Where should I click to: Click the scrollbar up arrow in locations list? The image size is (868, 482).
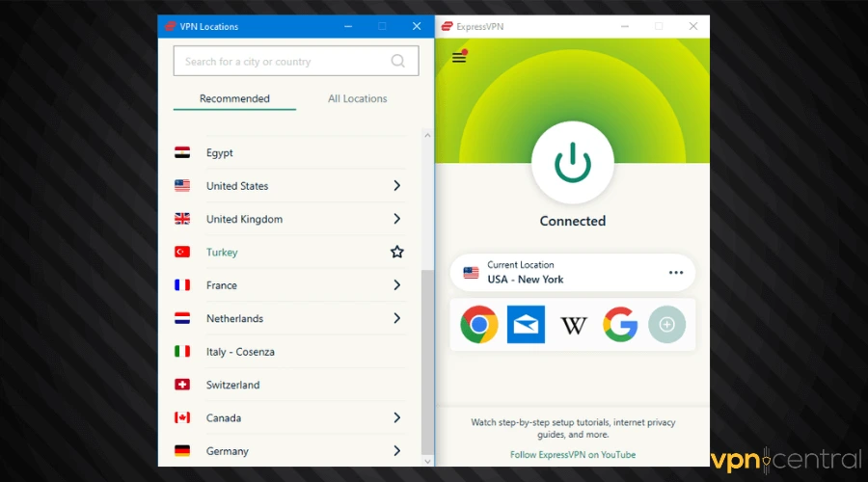(x=427, y=135)
